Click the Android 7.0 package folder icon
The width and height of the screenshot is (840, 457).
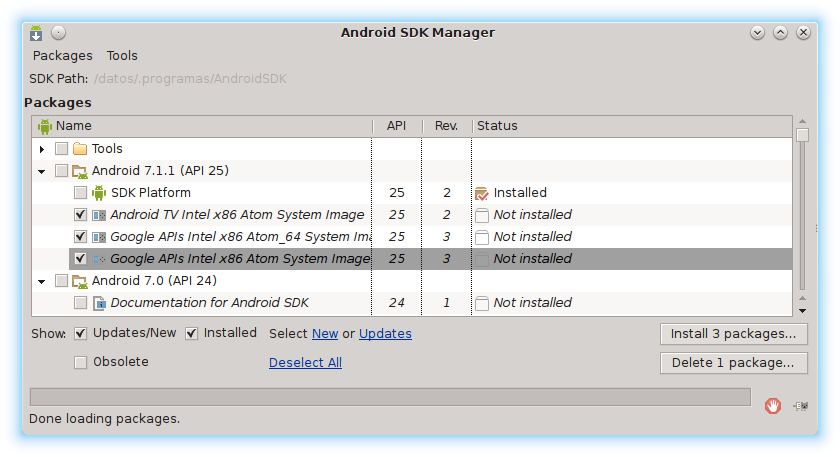tap(80, 281)
